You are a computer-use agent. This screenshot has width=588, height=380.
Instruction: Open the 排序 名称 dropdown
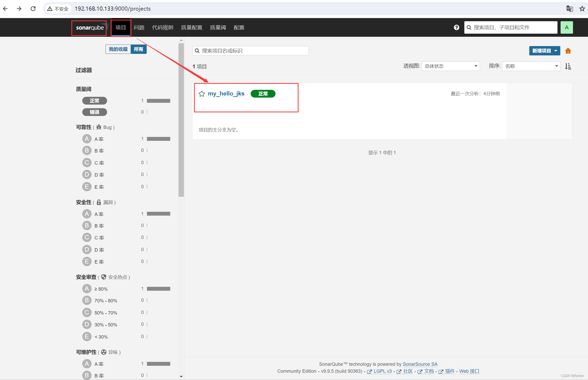(531, 66)
